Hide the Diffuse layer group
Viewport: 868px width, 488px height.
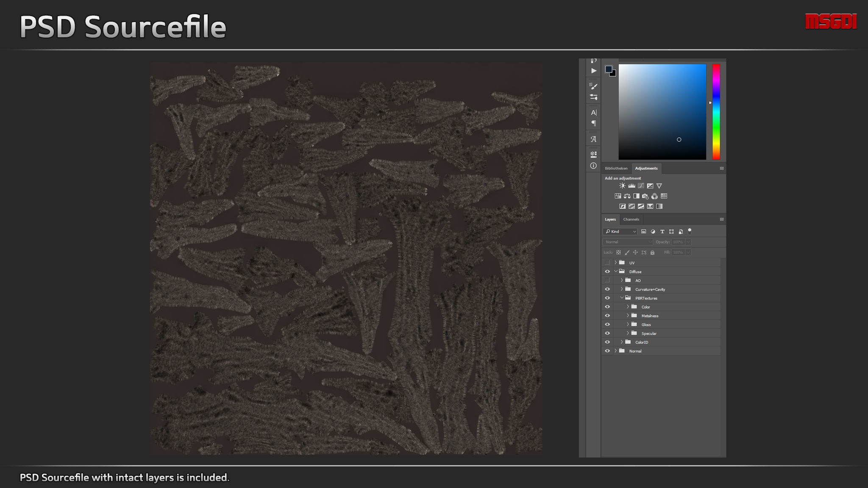607,272
